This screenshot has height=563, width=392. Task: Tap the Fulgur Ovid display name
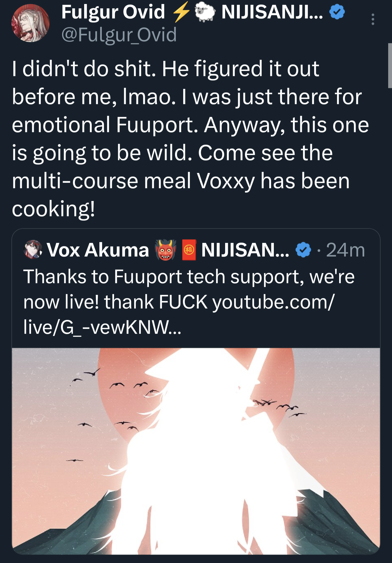point(113,12)
